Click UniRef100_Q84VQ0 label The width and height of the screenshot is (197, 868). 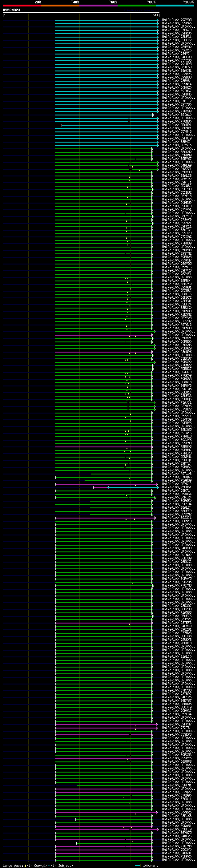tap(177, 47)
